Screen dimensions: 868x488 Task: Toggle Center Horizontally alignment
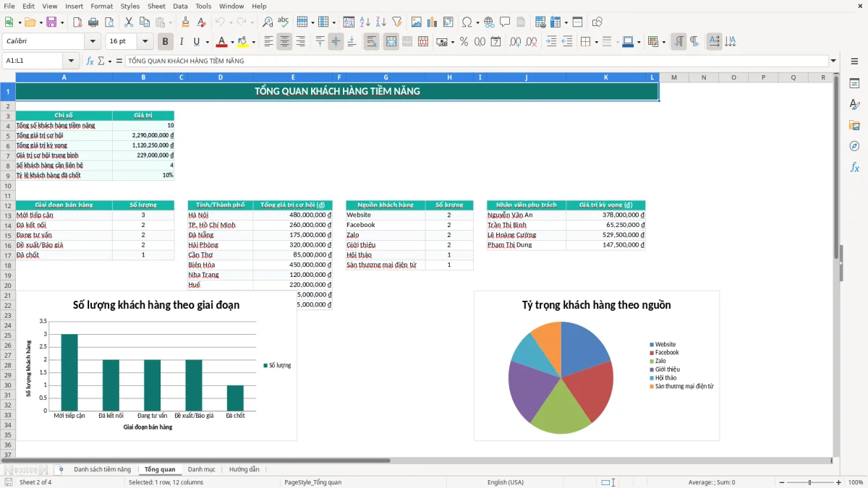click(x=285, y=42)
